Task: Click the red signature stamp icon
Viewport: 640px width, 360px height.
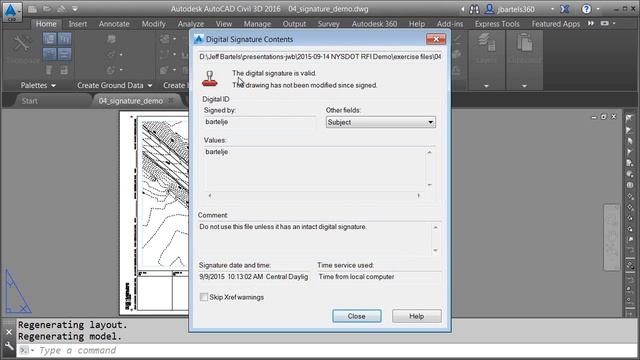Action: 210,78
